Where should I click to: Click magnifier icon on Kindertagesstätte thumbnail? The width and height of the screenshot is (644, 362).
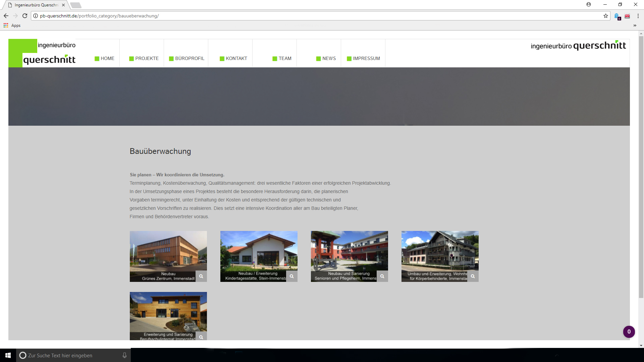coord(292,276)
